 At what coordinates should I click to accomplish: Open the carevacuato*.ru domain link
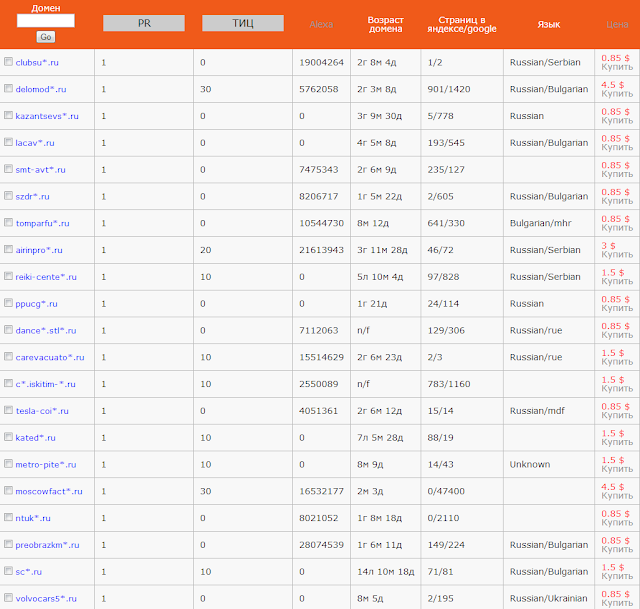tap(50, 358)
